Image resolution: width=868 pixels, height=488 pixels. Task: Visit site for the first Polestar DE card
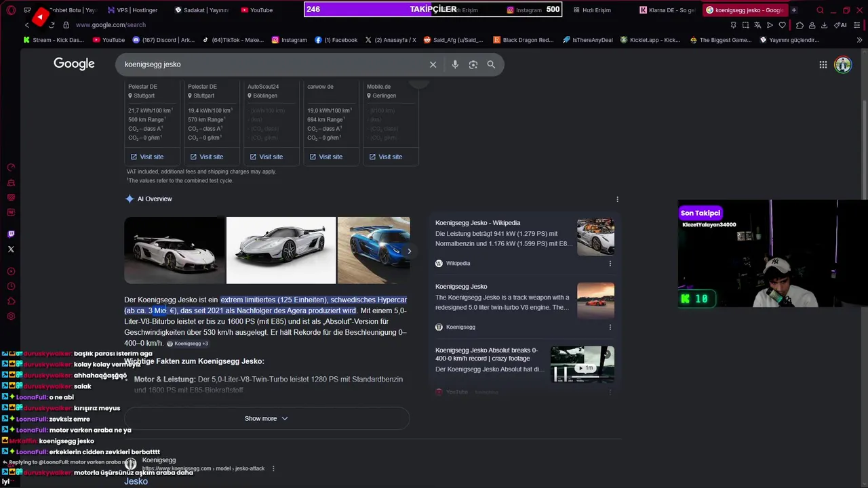click(x=147, y=157)
